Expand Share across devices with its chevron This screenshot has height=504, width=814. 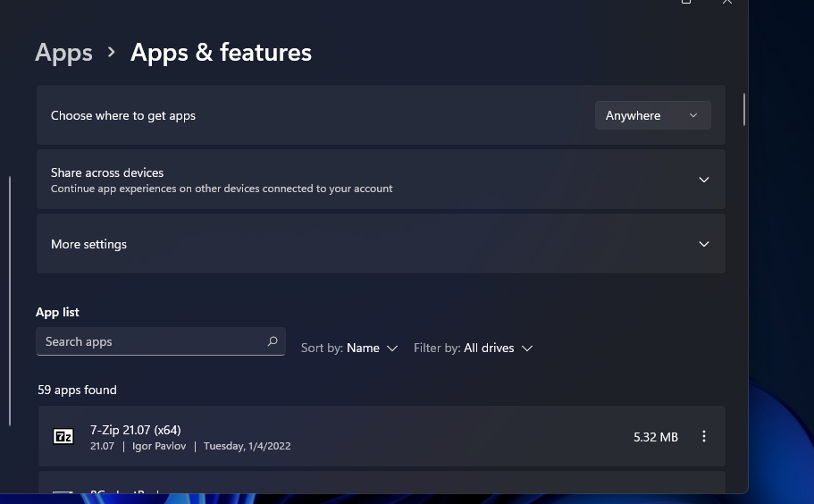(x=704, y=180)
